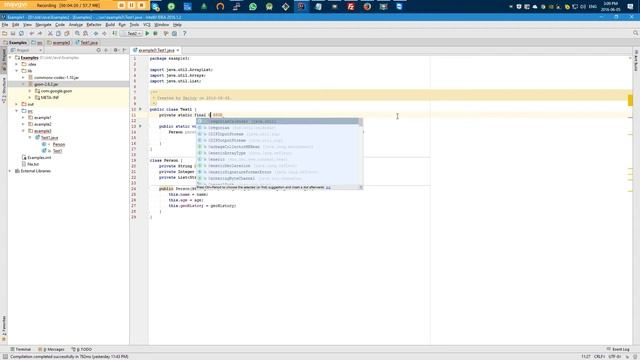Click the Redo toolbar icon
This screenshot has height=360, width=640.
click(x=40, y=33)
